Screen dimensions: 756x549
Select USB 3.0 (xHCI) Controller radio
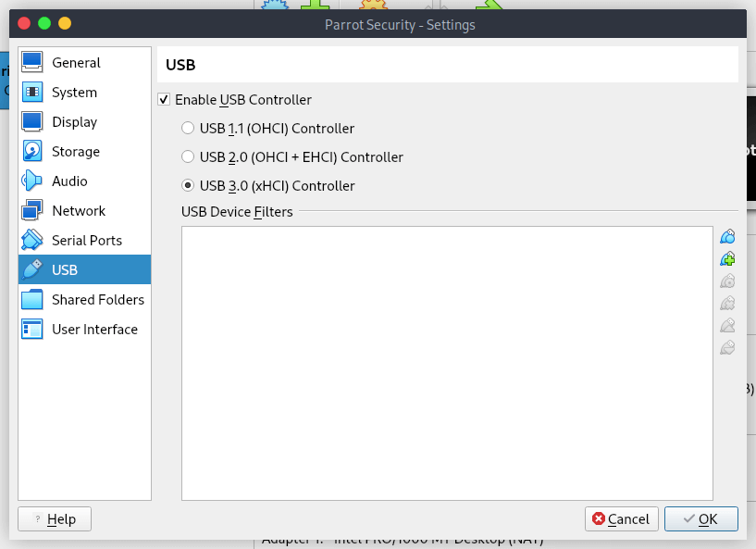pos(188,186)
